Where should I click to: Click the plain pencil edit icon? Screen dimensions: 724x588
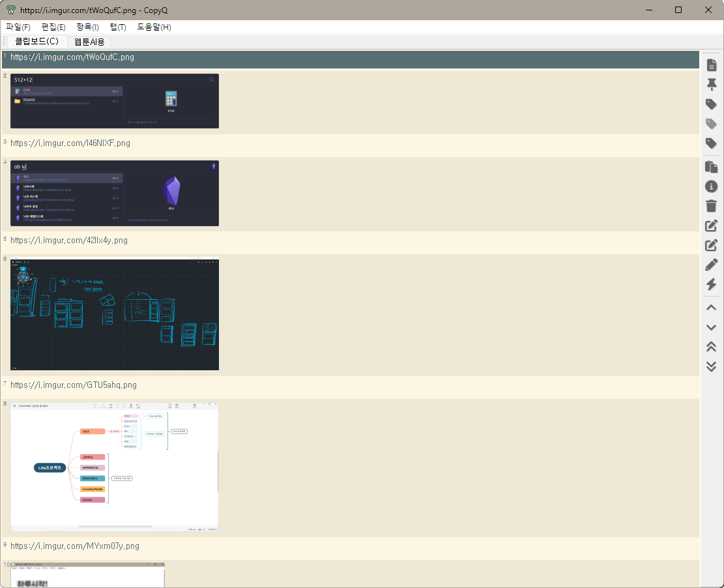click(x=712, y=265)
